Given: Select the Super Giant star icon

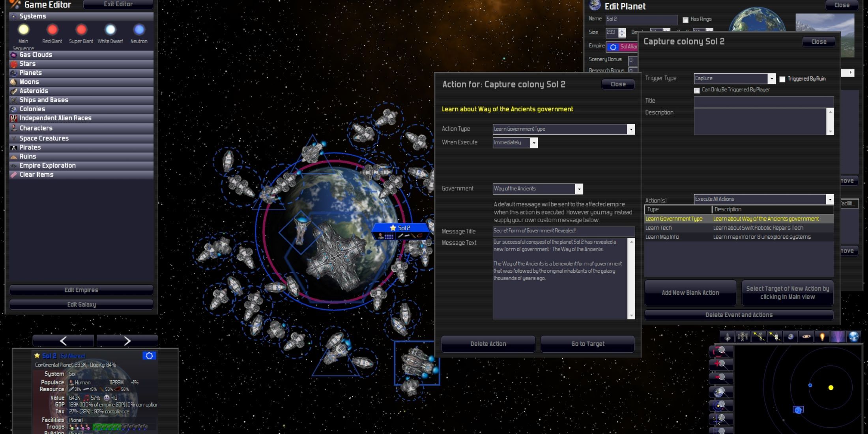Looking at the screenshot, I should 81,30.
